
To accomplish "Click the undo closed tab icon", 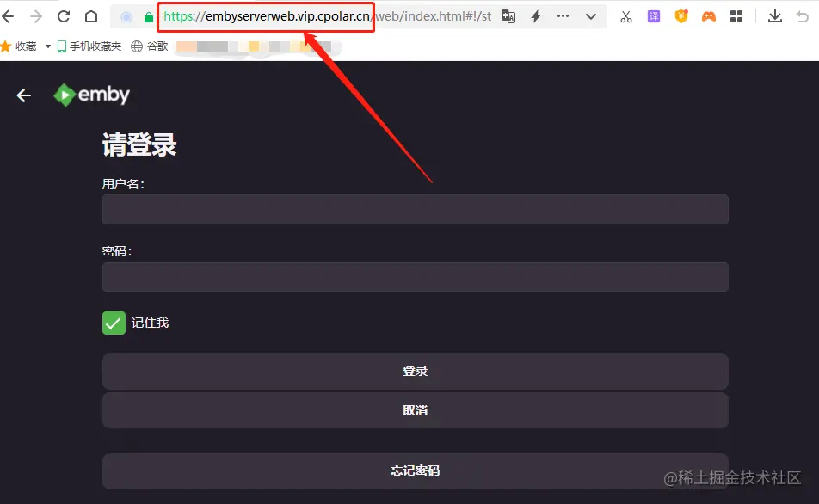I will [803, 16].
